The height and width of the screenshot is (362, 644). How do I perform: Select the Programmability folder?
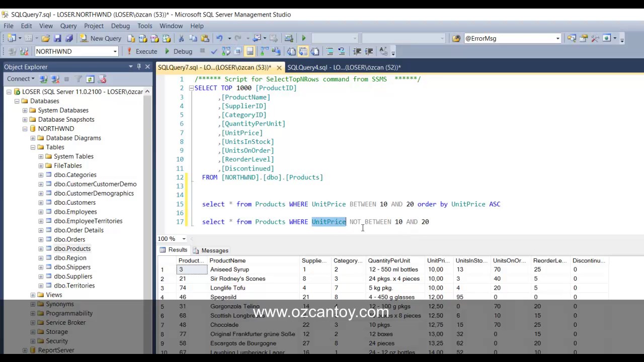click(x=69, y=313)
